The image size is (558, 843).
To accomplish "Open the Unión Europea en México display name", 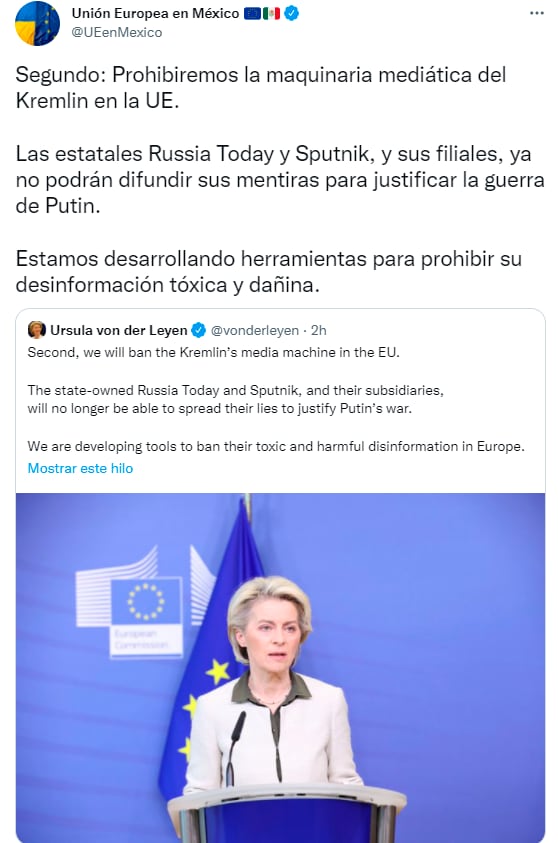I will 155,13.
